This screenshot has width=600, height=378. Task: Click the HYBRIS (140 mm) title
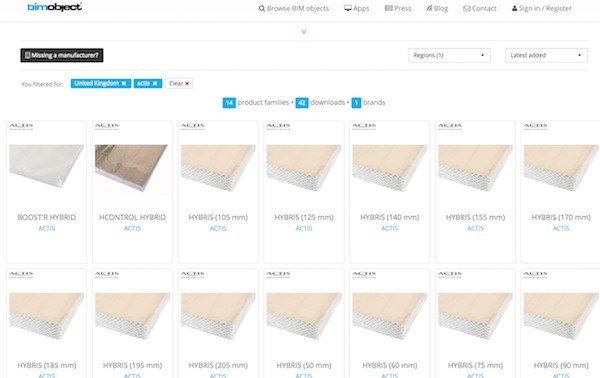tap(390, 217)
